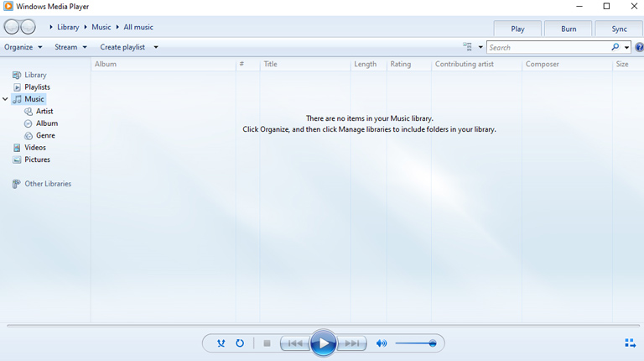Go back with the round Back arrow
Viewport: 644px width, 361px height.
point(12,27)
